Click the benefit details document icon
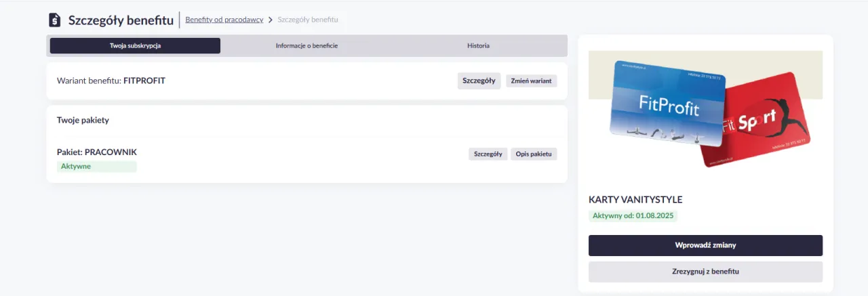 coord(54,20)
